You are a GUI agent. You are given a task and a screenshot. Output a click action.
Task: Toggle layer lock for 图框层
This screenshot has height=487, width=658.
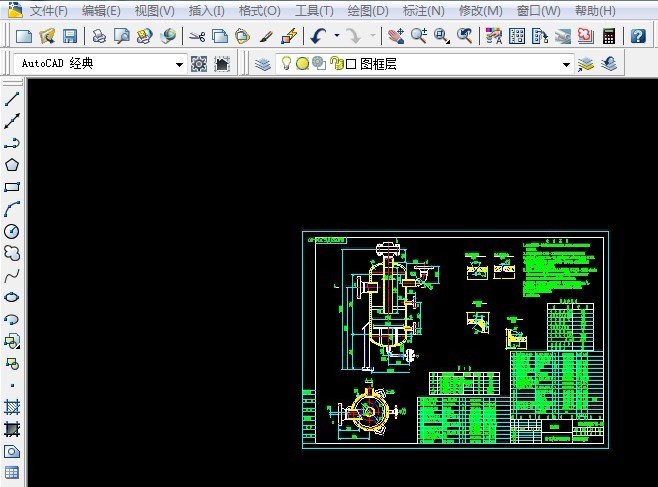point(336,63)
